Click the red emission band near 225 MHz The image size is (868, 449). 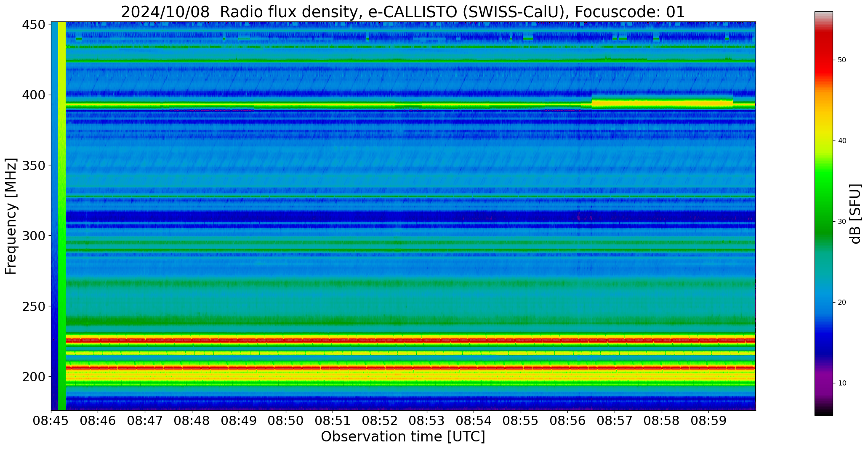(410, 340)
